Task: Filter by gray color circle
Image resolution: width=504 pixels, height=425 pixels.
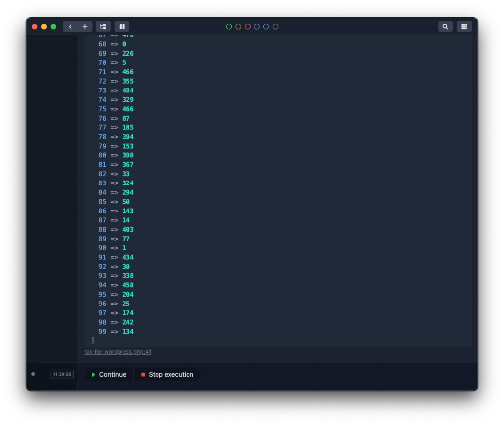Action: click(x=276, y=27)
